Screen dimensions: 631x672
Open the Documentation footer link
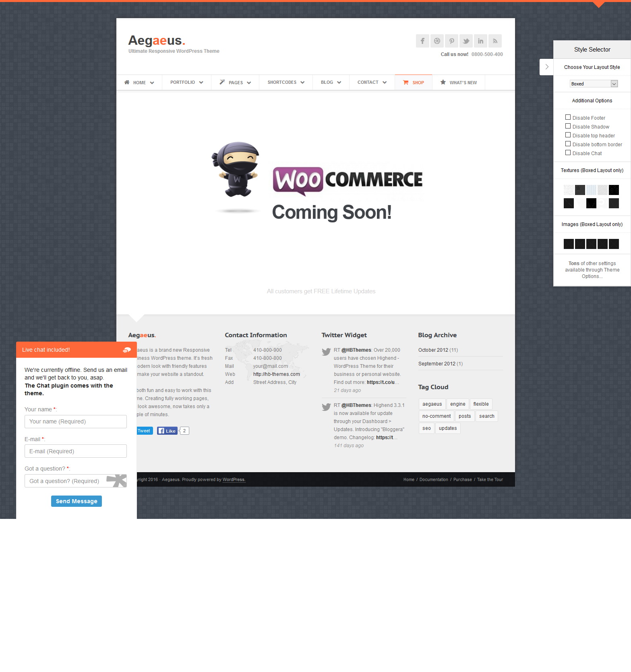[x=434, y=479]
